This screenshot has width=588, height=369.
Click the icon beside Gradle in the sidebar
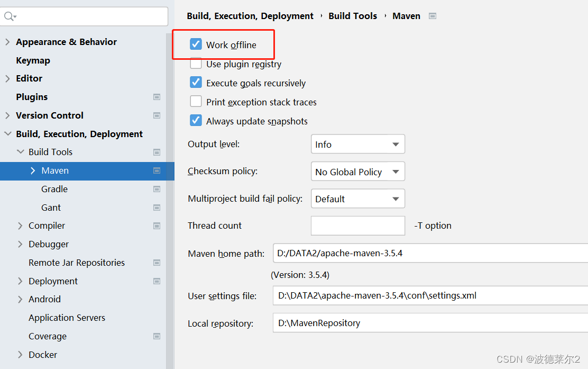[157, 189]
